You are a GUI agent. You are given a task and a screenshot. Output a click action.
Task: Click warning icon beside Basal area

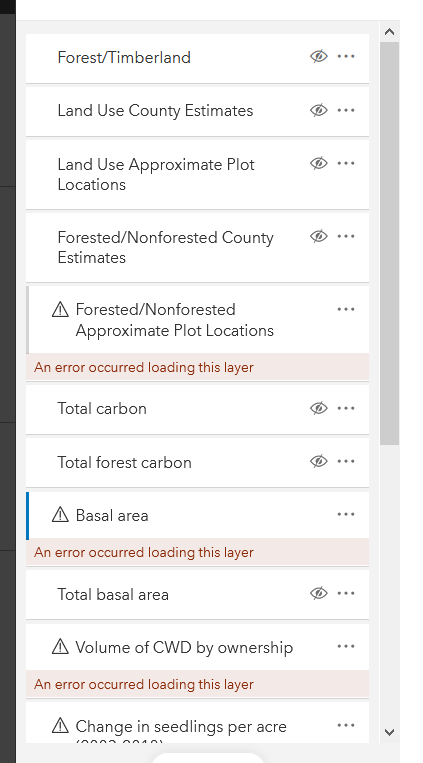pos(60,514)
